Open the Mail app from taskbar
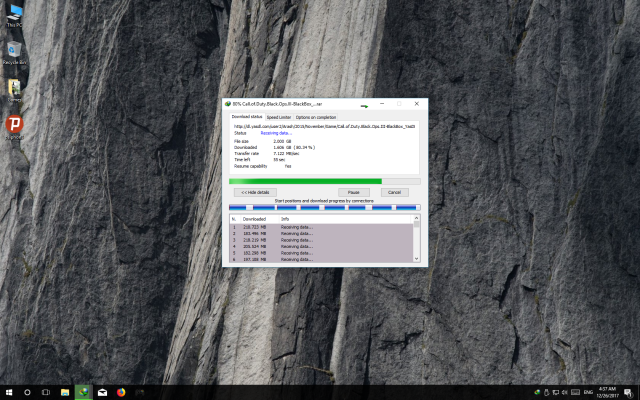The height and width of the screenshot is (400, 640). click(x=103, y=391)
